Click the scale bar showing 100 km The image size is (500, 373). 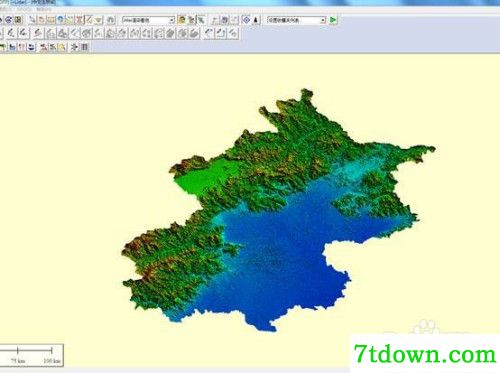[x=31, y=355]
